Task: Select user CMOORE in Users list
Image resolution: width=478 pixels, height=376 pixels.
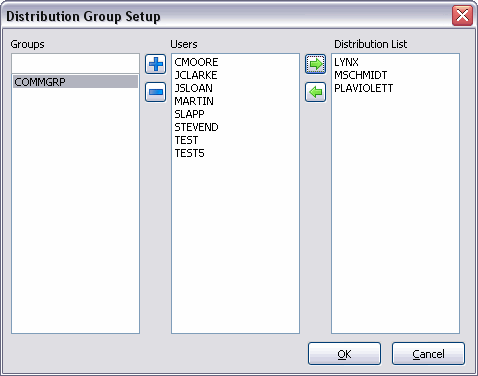Action: point(196,62)
